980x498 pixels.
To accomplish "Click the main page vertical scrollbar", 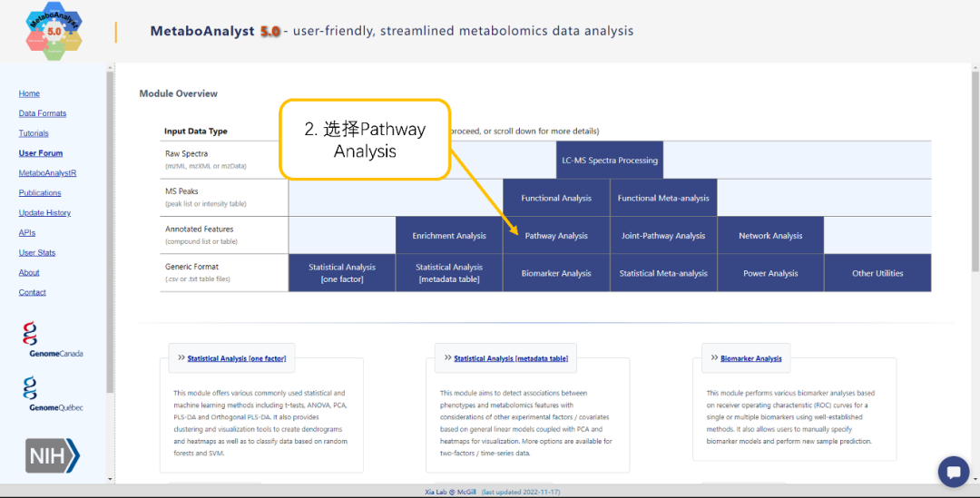I will [975, 171].
